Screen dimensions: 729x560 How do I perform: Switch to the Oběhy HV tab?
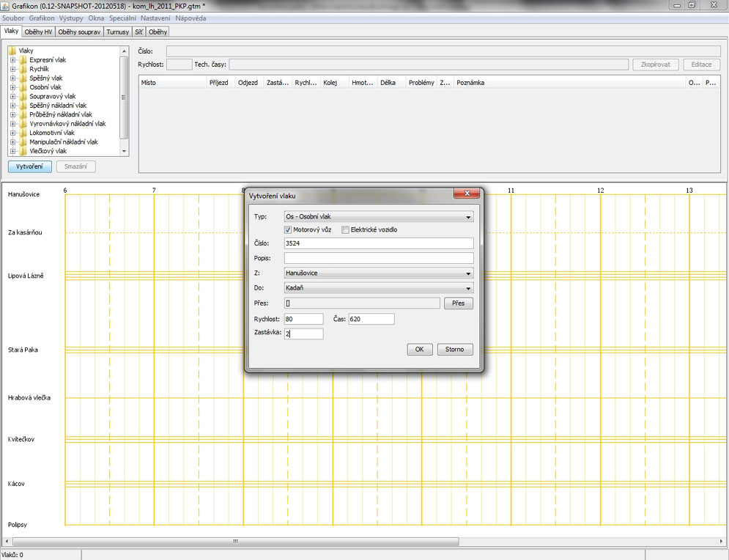point(39,32)
